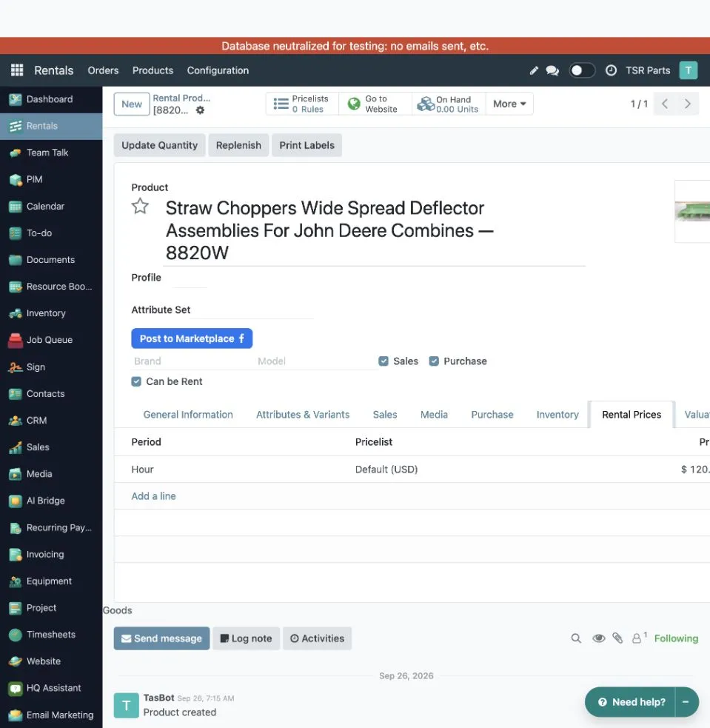Open the Pricelists 0 Rules stat button
This screenshot has width=710, height=728.
coord(303,104)
